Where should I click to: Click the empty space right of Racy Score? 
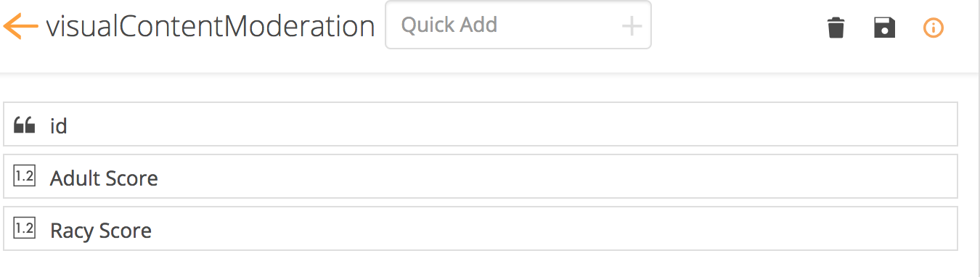coord(555,229)
